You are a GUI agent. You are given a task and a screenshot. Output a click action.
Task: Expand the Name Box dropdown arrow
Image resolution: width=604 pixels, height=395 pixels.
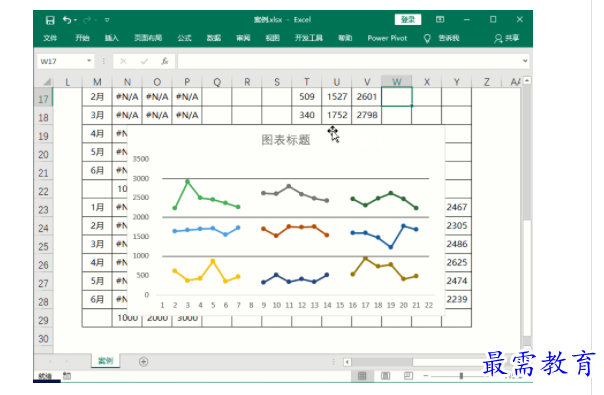(x=89, y=61)
